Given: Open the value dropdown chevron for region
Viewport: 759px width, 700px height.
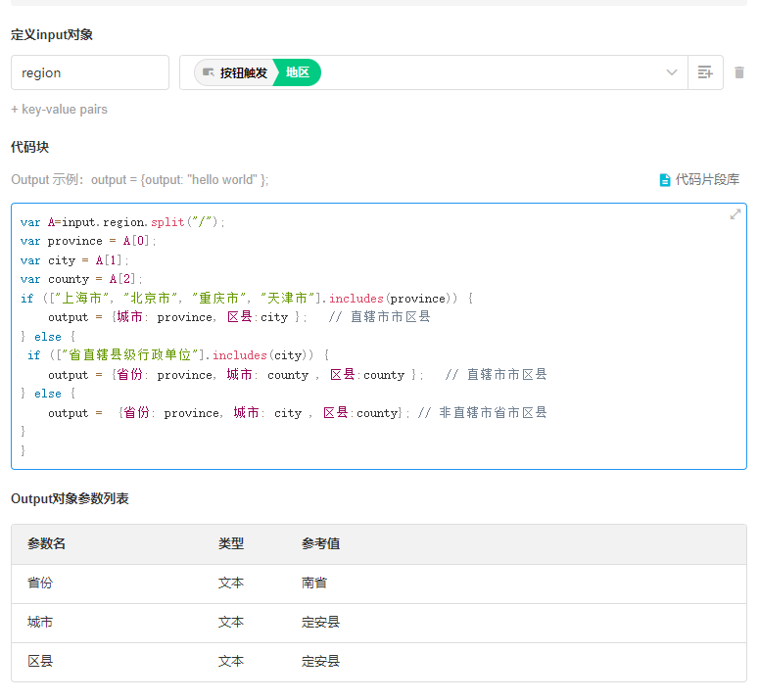Looking at the screenshot, I should coord(672,72).
